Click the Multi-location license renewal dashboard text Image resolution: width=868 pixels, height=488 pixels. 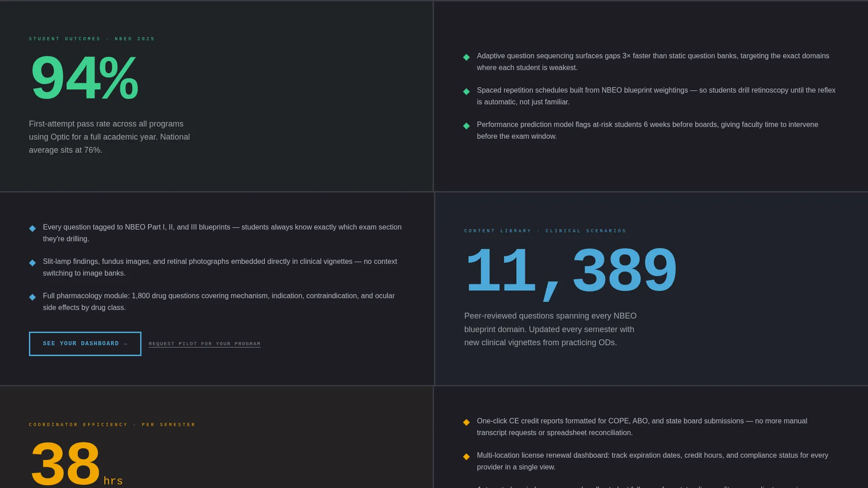pos(652,461)
